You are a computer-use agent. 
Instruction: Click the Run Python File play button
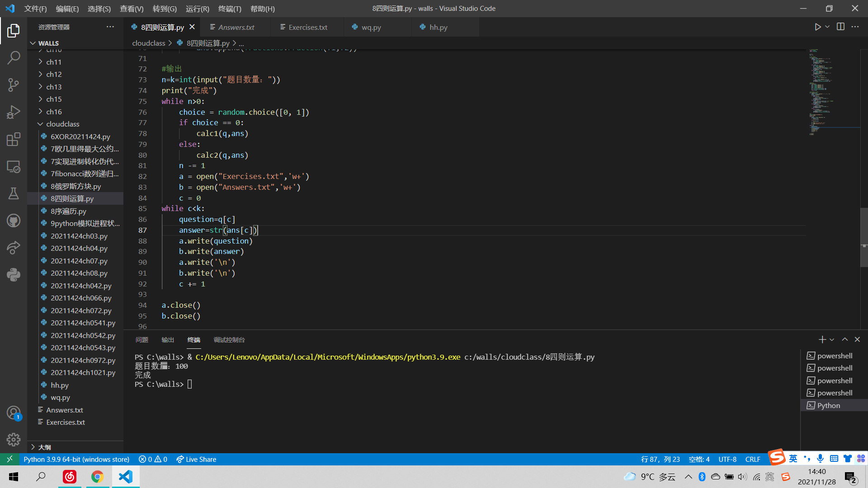click(x=817, y=27)
